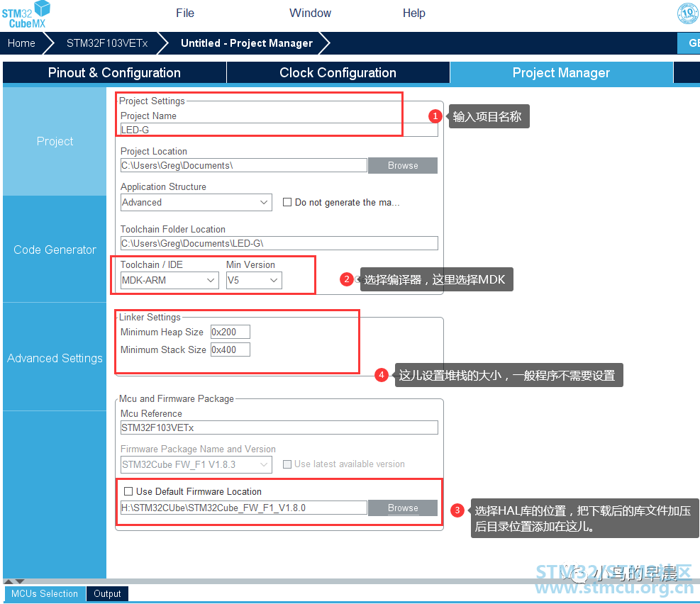Switch to Pinout & Configuration tab
Viewport: 700px width, 604px height.
[x=114, y=73]
